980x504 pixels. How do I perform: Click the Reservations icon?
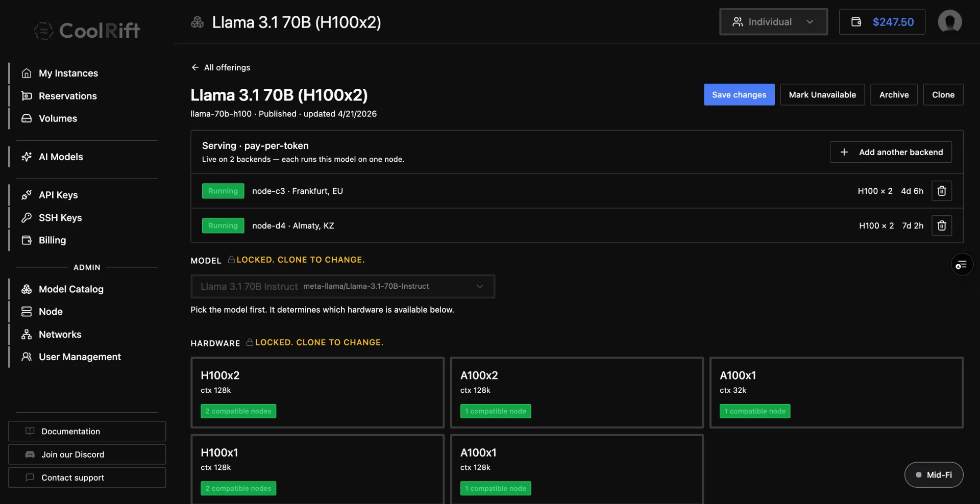pyautogui.click(x=27, y=96)
